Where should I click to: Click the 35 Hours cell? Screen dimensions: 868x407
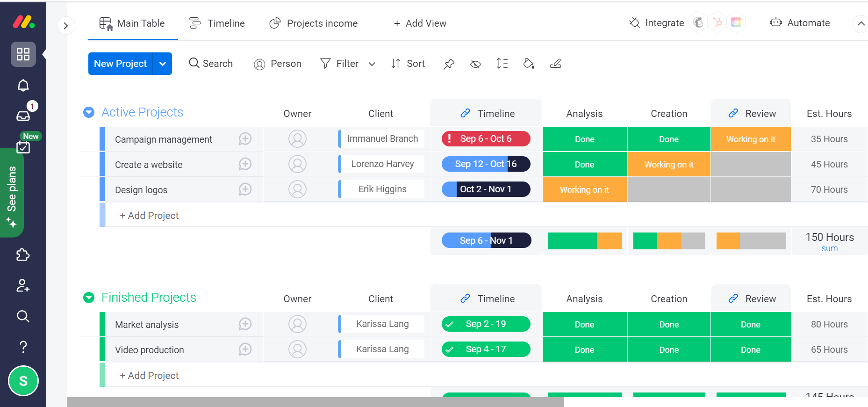point(829,139)
